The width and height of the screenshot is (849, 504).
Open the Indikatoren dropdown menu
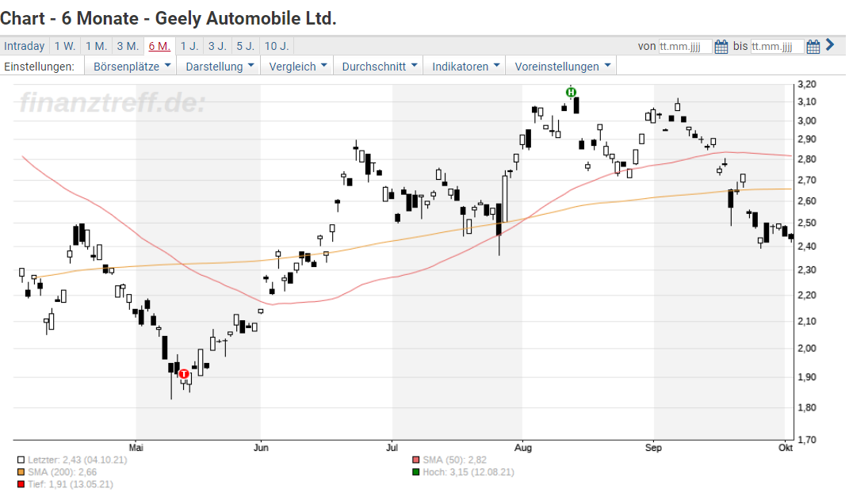[x=465, y=67]
